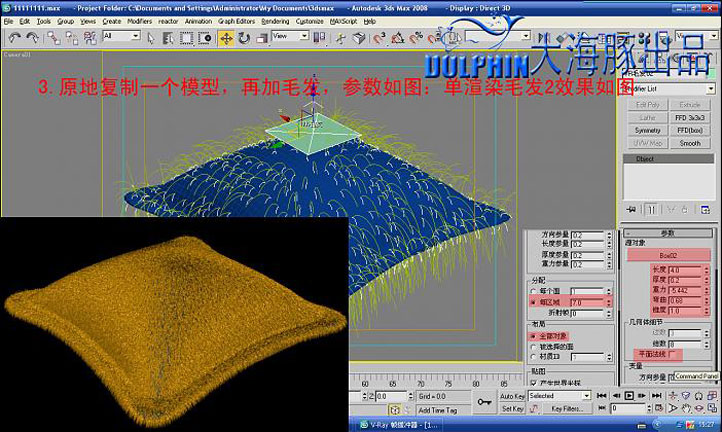722x432 pixels.
Task: Toggle the 产生世界坐标 checkbox
Action: click(534, 383)
